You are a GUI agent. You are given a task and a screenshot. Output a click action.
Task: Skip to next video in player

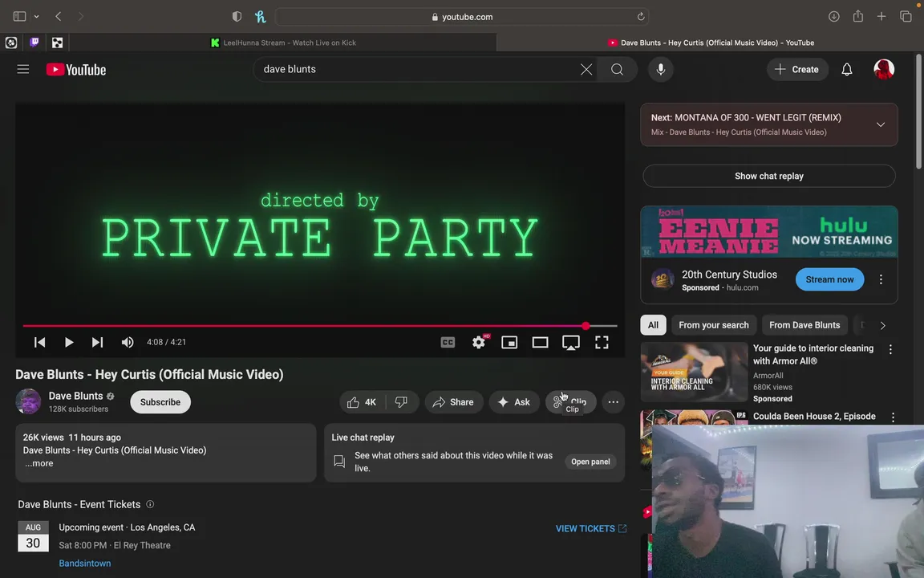97,342
